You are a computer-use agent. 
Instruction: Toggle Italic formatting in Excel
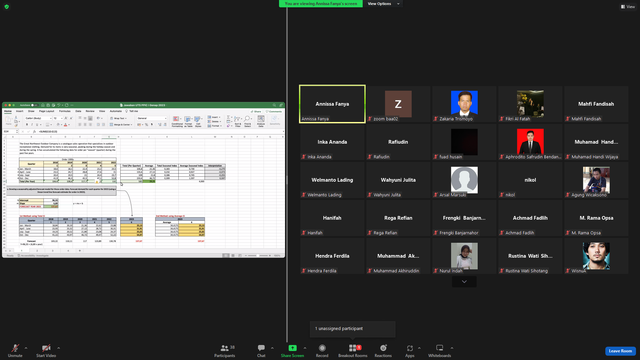32,124
